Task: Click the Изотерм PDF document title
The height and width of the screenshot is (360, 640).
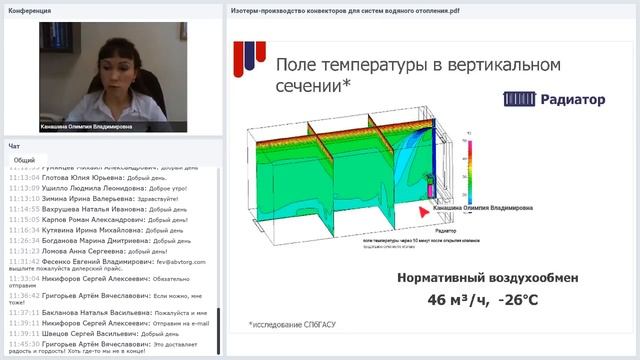Action: click(345, 11)
